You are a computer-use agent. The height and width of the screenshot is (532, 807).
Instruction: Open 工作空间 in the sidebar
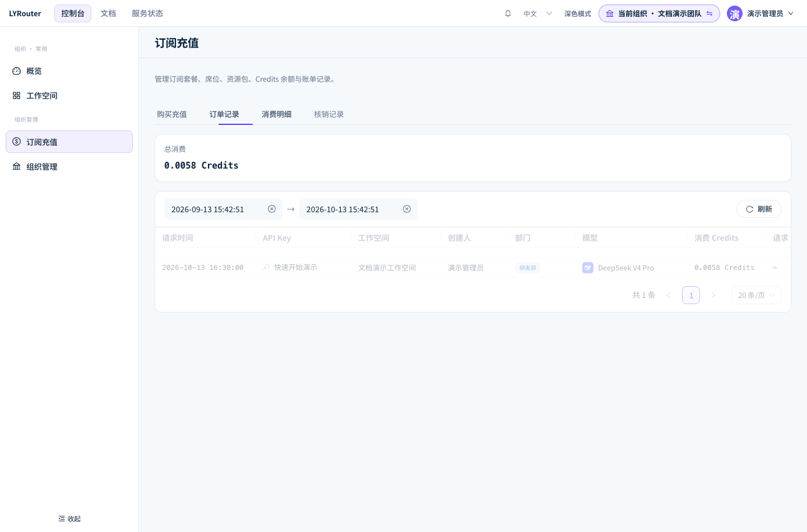(69, 96)
